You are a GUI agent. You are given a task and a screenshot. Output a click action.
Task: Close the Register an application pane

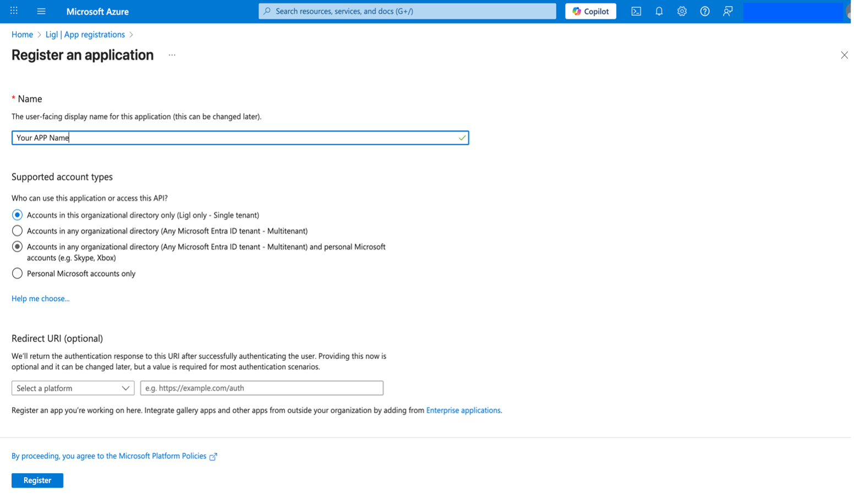point(844,55)
